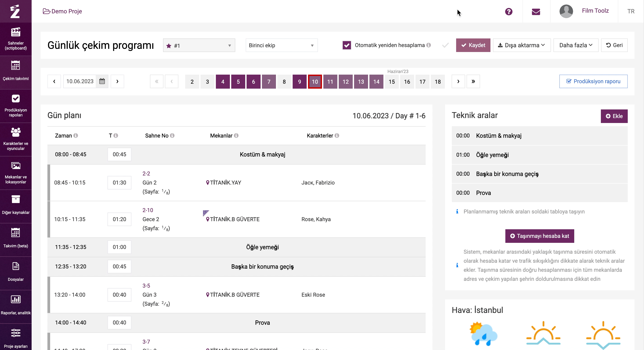
Task: Click the Geri back button
Action: (x=614, y=45)
